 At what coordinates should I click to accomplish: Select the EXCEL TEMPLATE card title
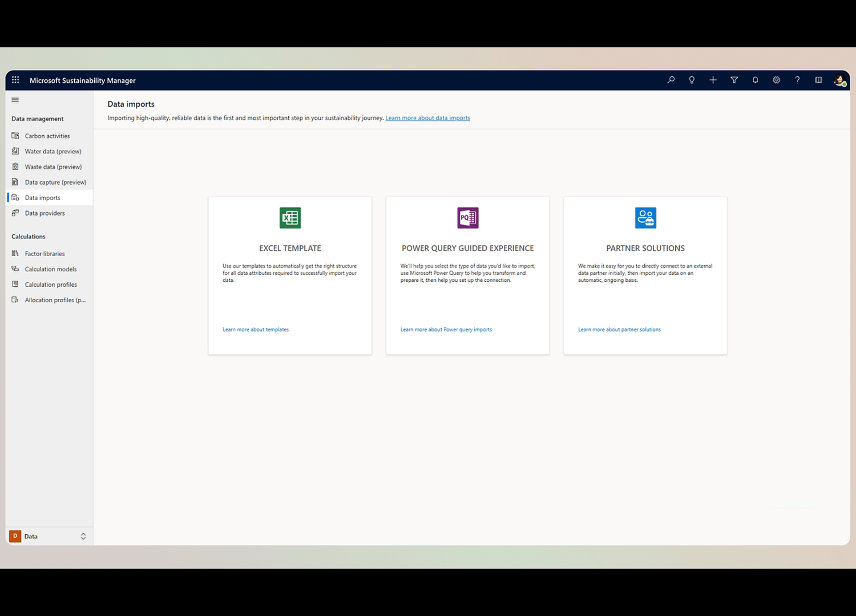[x=290, y=248]
